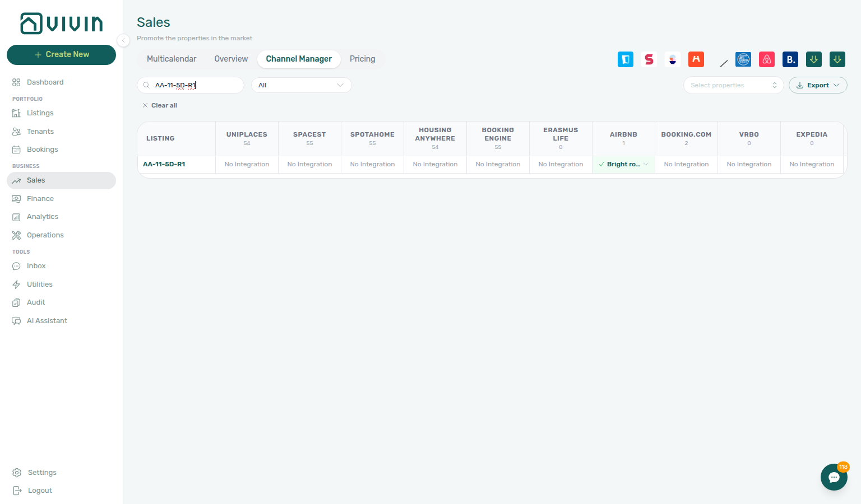Open the Export dropdown button
The height and width of the screenshot is (504, 861).
point(818,85)
